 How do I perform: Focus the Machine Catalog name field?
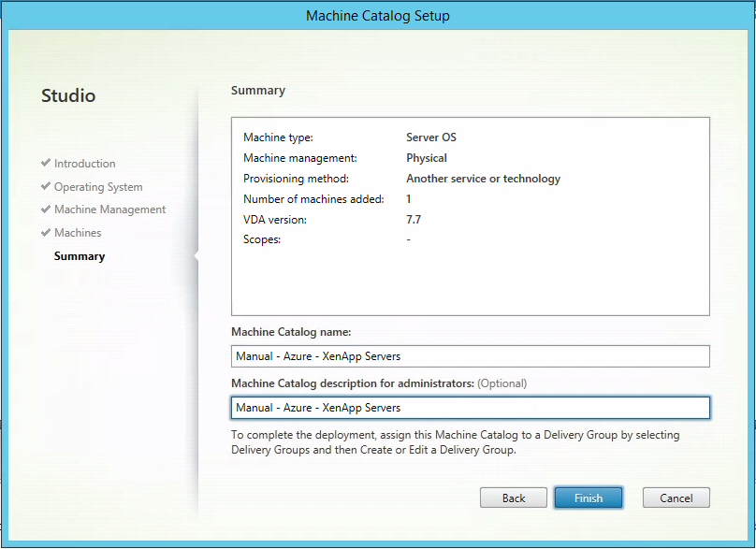[x=470, y=356]
